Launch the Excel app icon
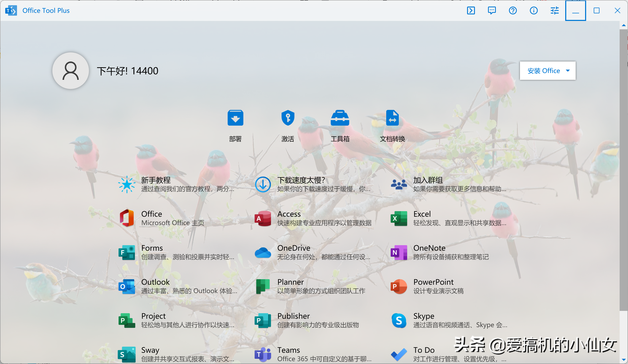Screen dimensions: 628x364 pos(399,218)
